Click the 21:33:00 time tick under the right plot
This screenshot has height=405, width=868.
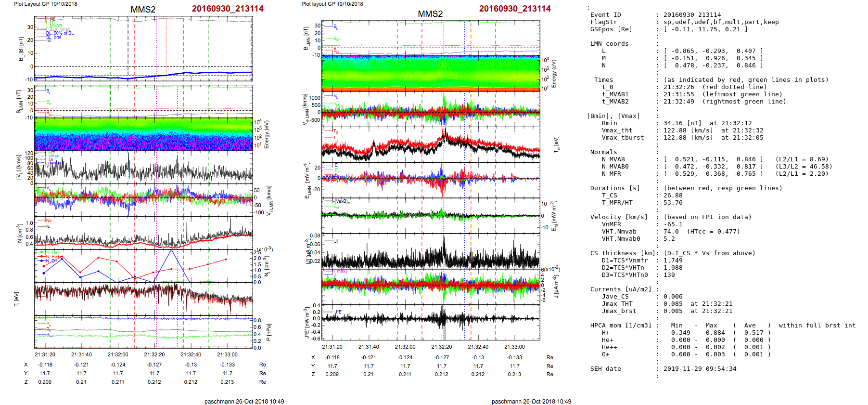[514, 347]
